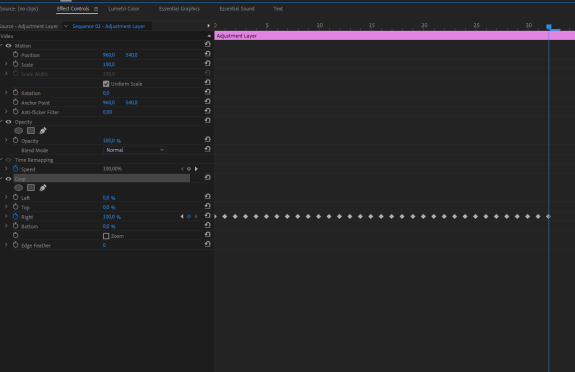Open the source clip dropdown arrow
The image size is (575, 372).
[66, 26]
